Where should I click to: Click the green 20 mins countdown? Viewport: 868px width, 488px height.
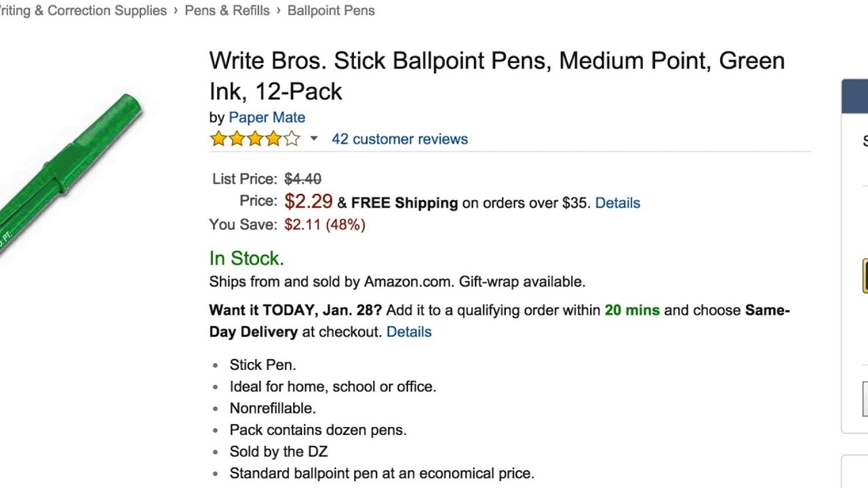coord(632,310)
